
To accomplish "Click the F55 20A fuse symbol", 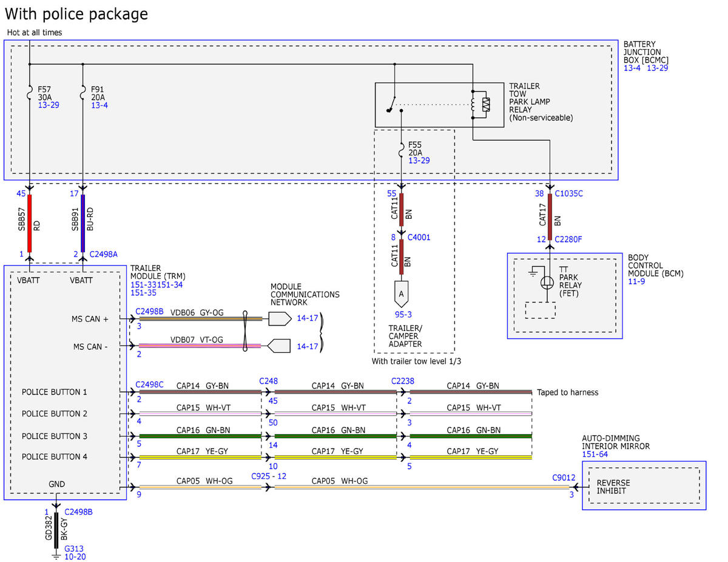I will click(x=401, y=149).
